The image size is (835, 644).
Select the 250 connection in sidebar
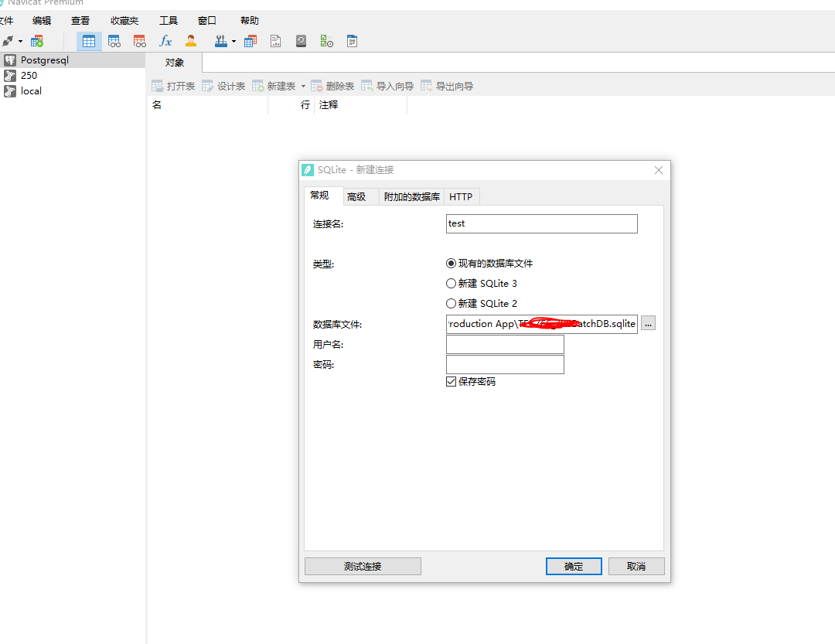click(73, 76)
